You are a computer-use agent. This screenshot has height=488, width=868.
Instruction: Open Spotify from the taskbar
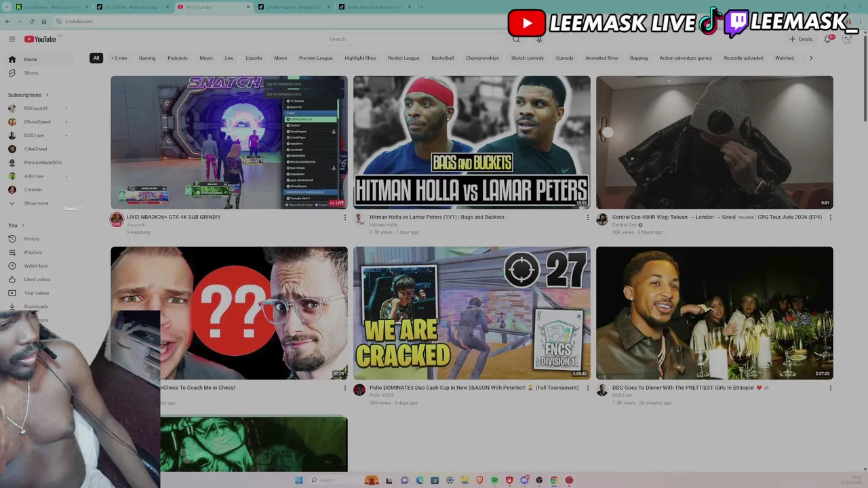point(494,480)
